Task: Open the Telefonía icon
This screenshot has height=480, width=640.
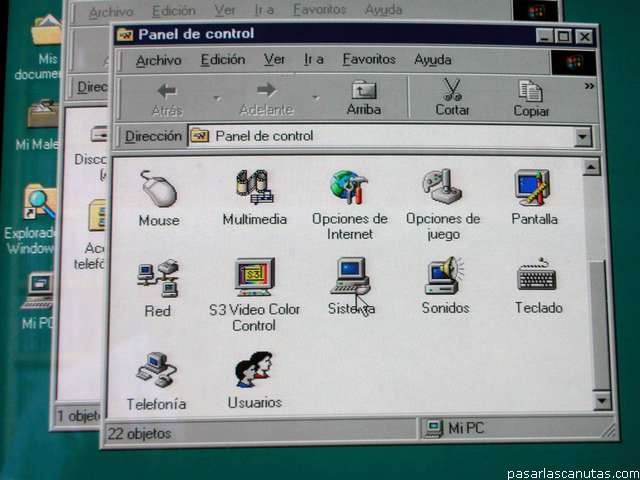Action: click(156, 371)
